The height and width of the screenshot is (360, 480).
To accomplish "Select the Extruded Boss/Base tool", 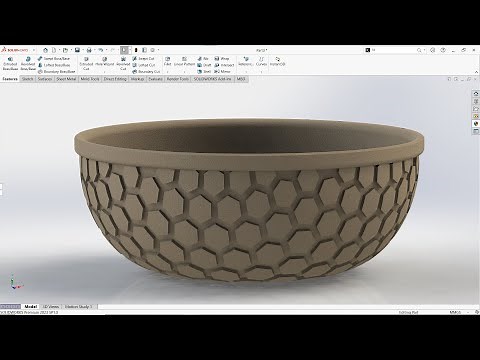I will click(10, 63).
